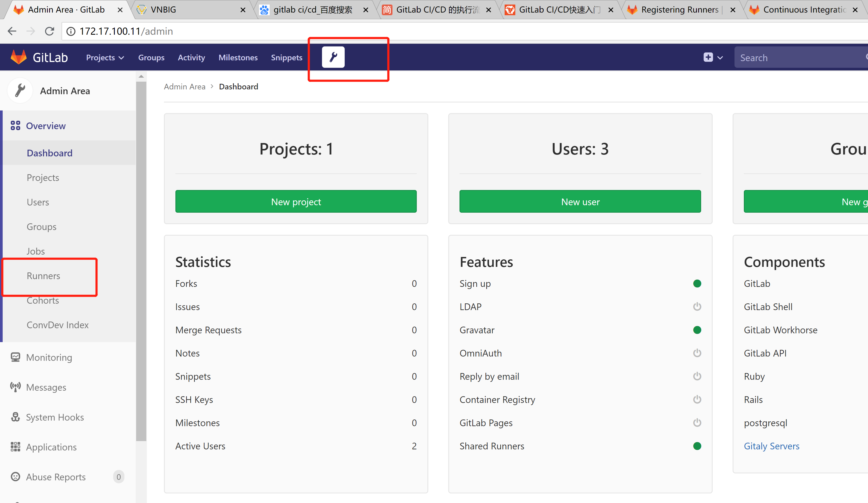Click the sidebar scroll-up arrow
The width and height of the screenshot is (868, 503).
[141, 76]
